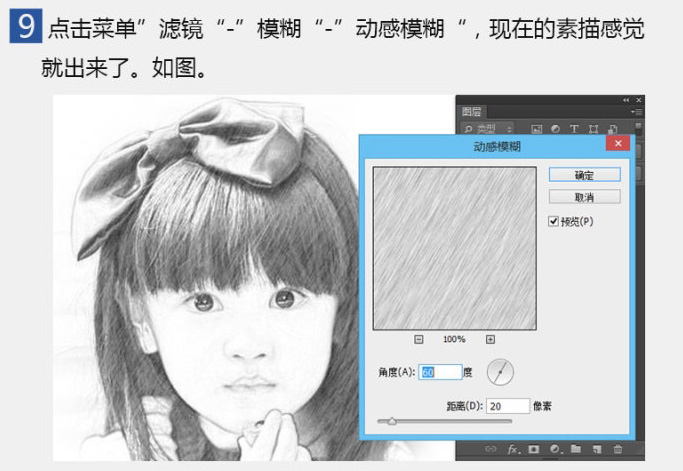Uncheck the 预览(P) preview checkbox
Image resolution: width=683 pixels, height=471 pixels.
click(554, 221)
